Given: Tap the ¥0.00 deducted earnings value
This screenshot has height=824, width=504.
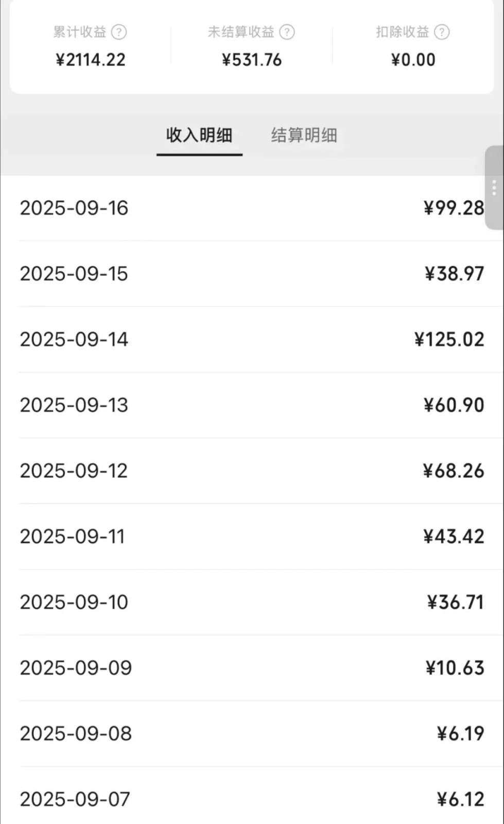Looking at the screenshot, I should [x=413, y=60].
